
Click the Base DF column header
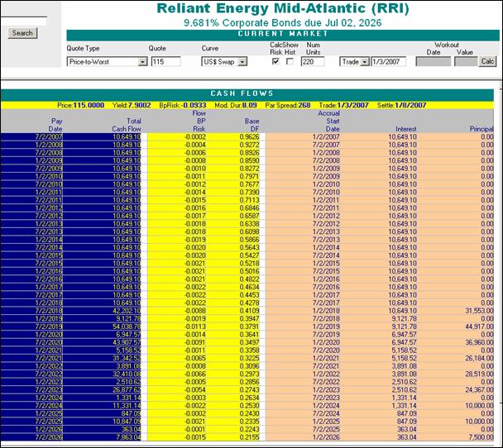pyautogui.click(x=251, y=125)
